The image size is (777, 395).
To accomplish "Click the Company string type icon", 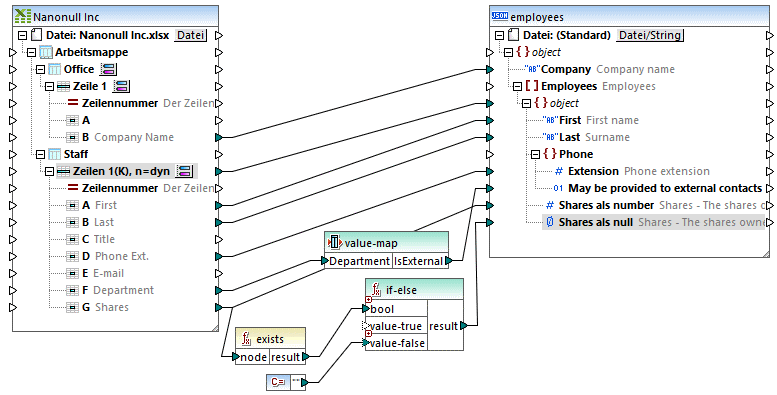I will [532, 69].
